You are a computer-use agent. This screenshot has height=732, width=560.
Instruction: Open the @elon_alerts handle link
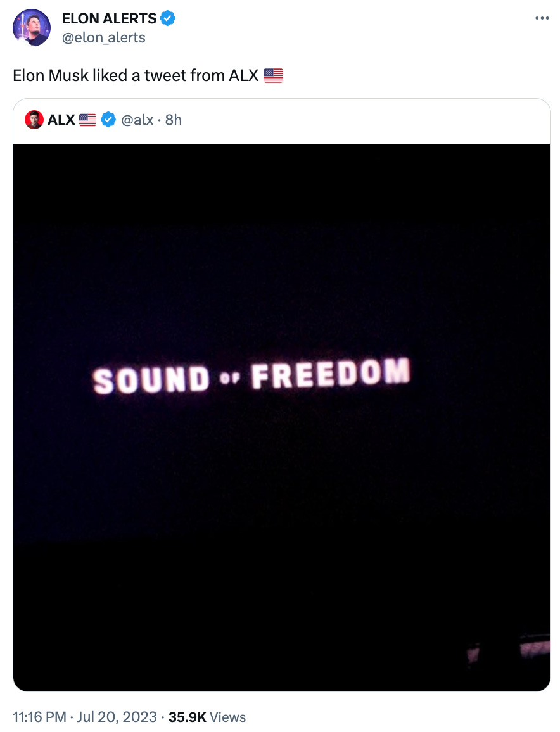coord(104,37)
